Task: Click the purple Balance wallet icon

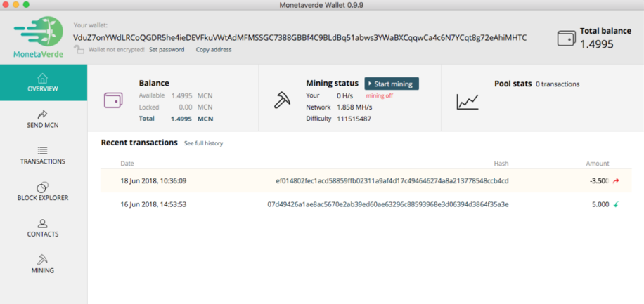Action: [x=113, y=100]
